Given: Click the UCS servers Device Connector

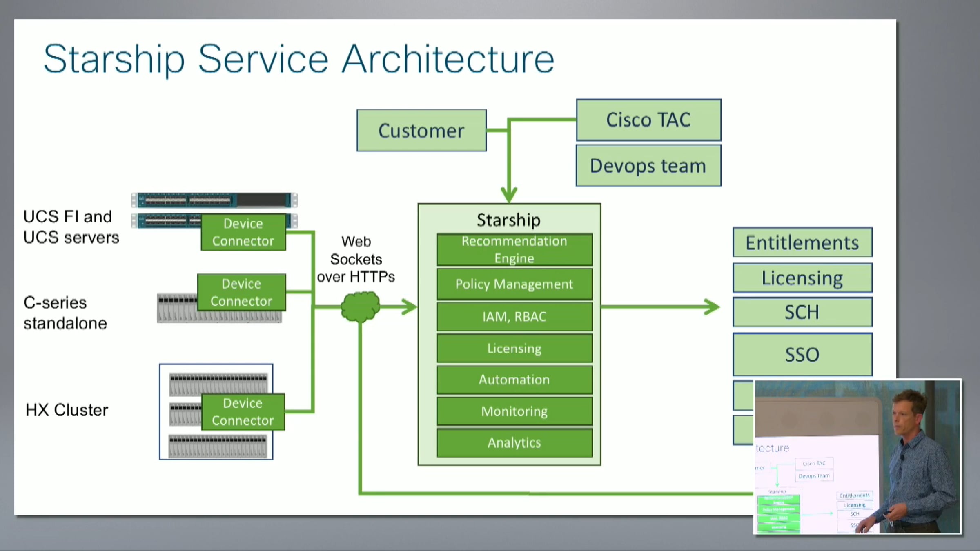Looking at the screenshot, I should (x=243, y=232).
